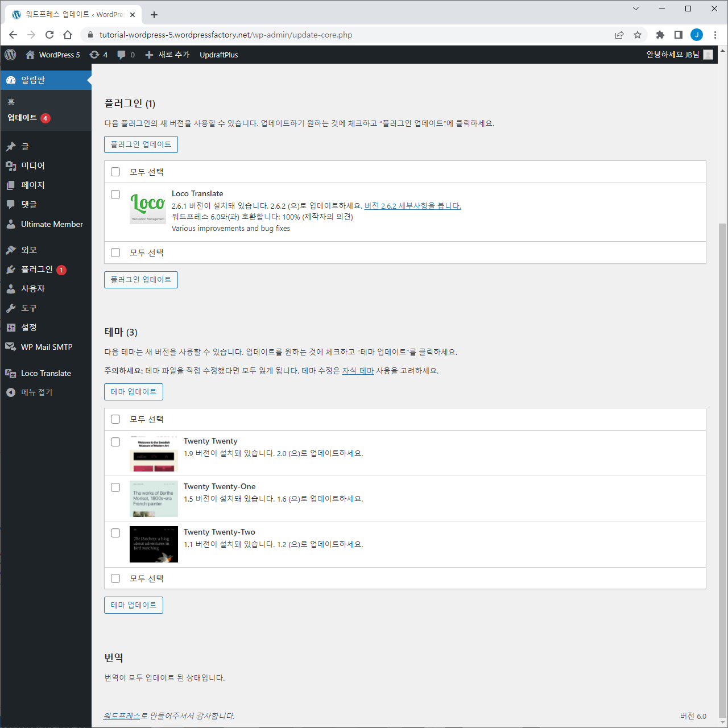Viewport: 728px width, 728px height.
Task: Click the 댓글 comment icon in sidebar
Action: tap(11, 205)
